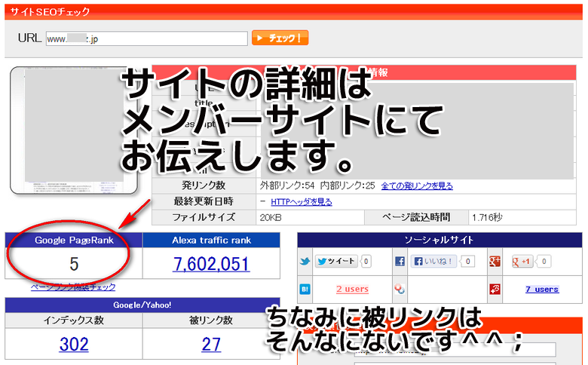588x365 pixels.
Task: Click the Twitter bird icon
Action: 305,261
